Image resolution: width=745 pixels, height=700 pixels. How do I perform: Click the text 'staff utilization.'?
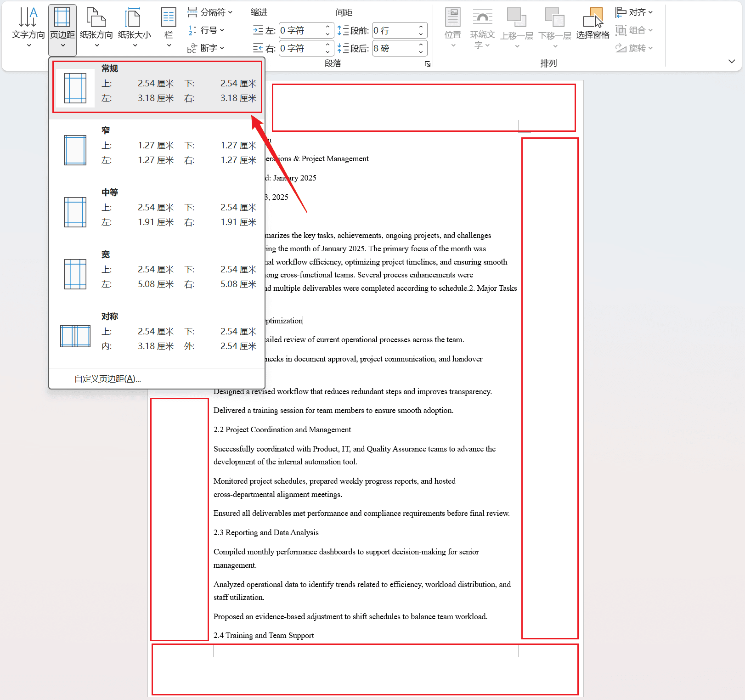tap(239, 598)
